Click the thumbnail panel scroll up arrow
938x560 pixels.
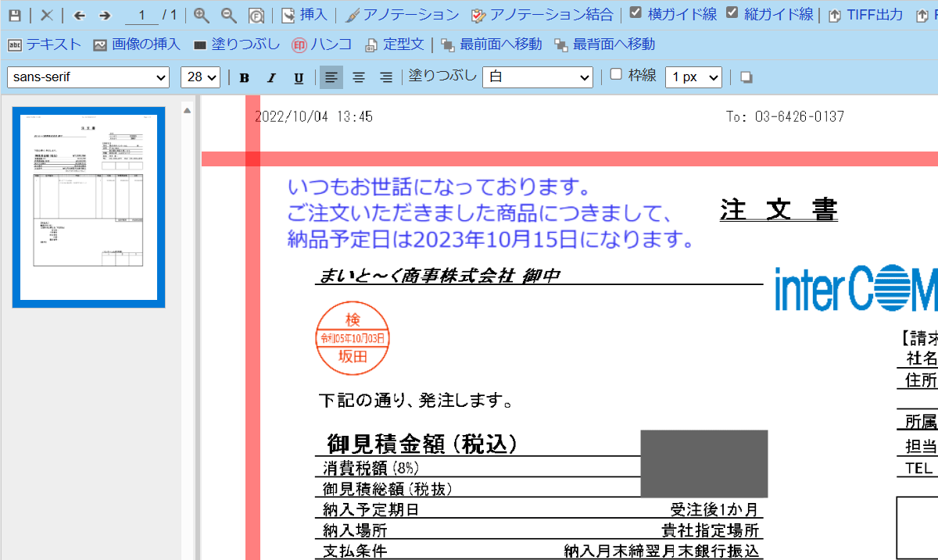(187, 111)
